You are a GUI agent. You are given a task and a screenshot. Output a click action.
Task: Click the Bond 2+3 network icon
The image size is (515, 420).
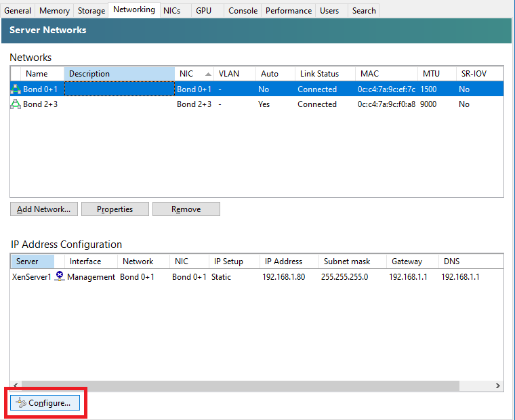pos(16,104)
